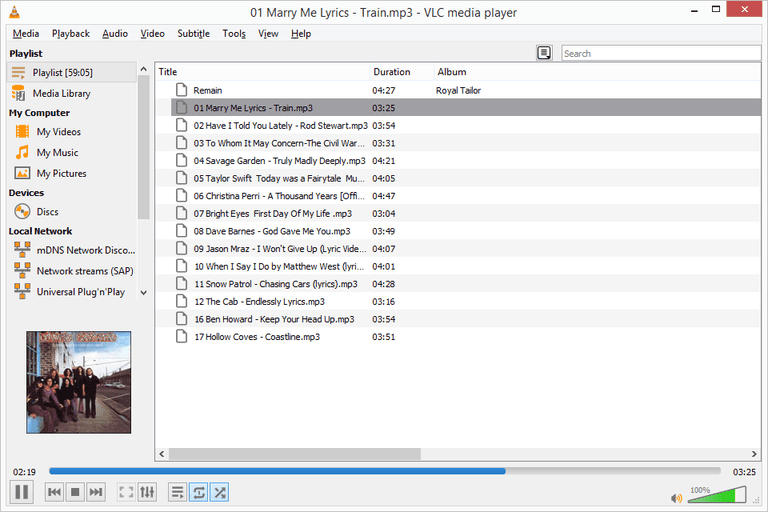This screenshot has width=768, height=512.
Task: Click the VLC cone title bar icon
Action: pos(15,12)
